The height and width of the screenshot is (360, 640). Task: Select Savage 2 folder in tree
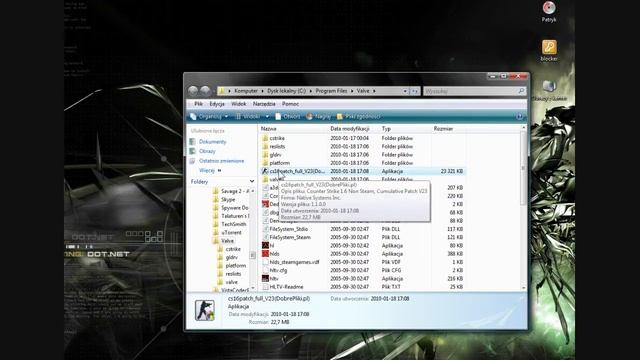coord(235,191)
